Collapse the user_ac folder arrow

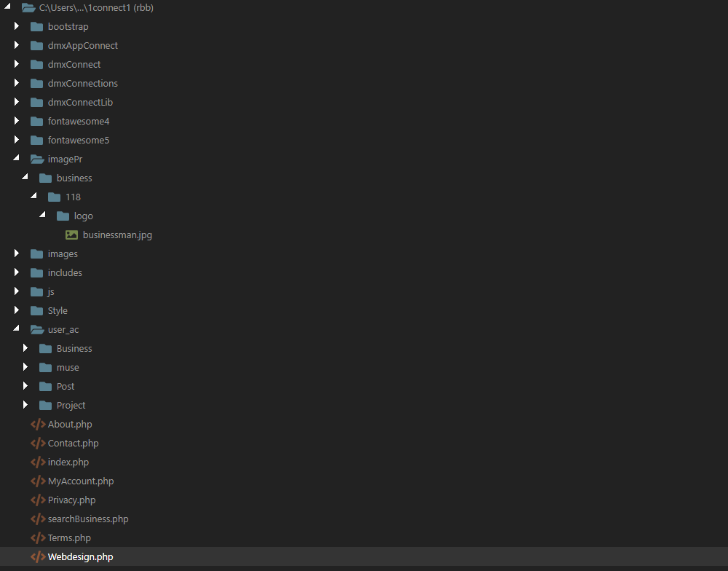click(16, 328)
